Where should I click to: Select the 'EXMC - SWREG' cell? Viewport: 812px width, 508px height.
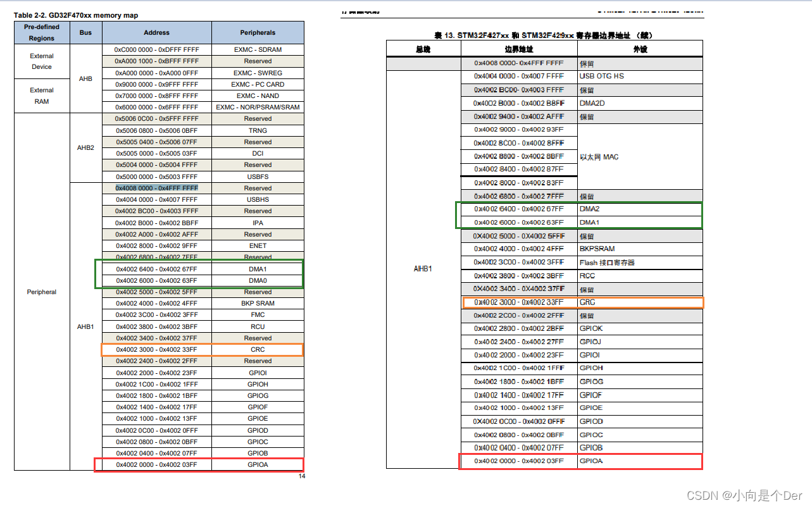pyautogui.click(x=258, y=73)
